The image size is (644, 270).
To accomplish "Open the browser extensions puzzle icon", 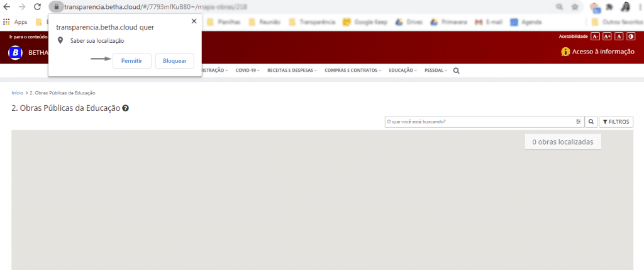I will click(x=609, y=7).
